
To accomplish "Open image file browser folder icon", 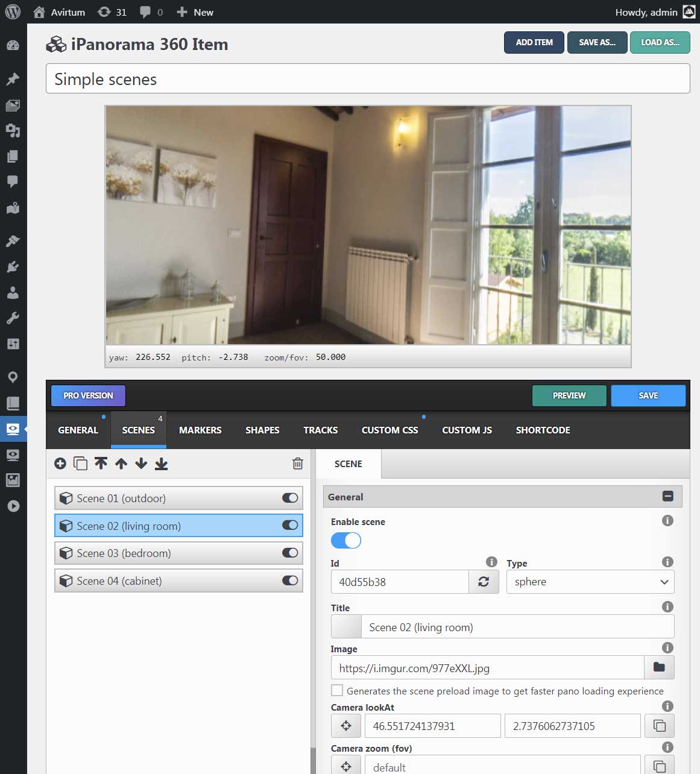I will pyautogui.click(x=659, y=667).
